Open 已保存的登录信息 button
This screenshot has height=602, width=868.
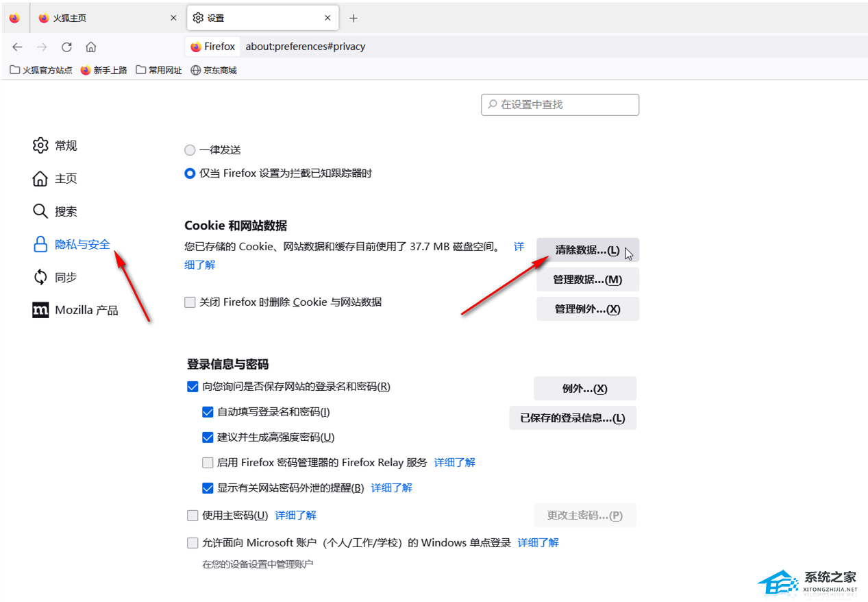[x=573, y=418]
